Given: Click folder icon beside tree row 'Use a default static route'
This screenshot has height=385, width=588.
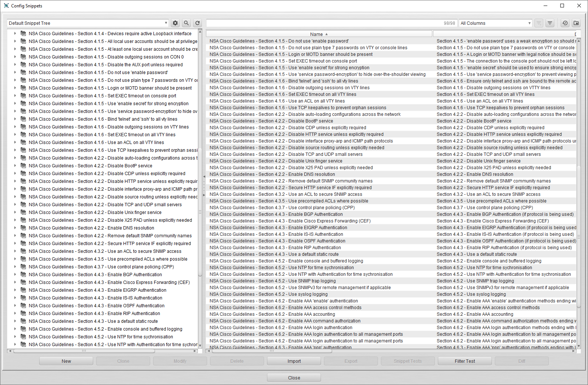Looking at the screenshot, I should 23,321.
